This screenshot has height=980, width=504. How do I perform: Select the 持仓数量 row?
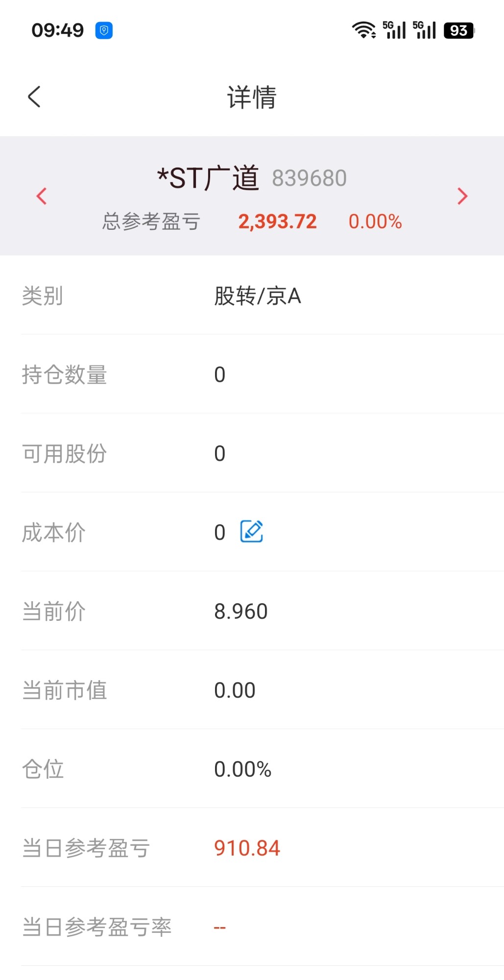pos(252,375)
